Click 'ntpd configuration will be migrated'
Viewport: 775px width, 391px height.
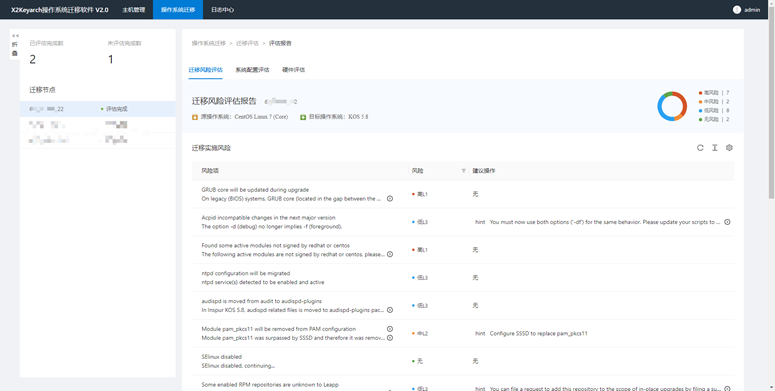pos(246,273)
